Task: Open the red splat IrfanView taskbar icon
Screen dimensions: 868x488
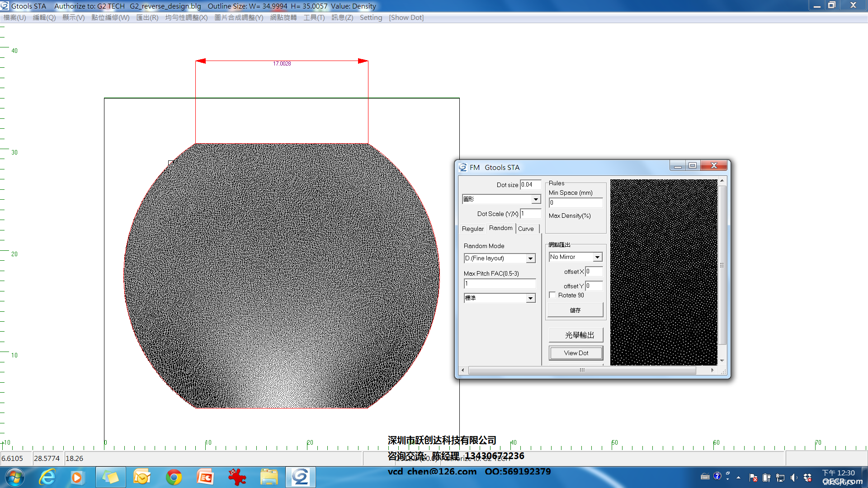Action: click(x=237, y=477)
